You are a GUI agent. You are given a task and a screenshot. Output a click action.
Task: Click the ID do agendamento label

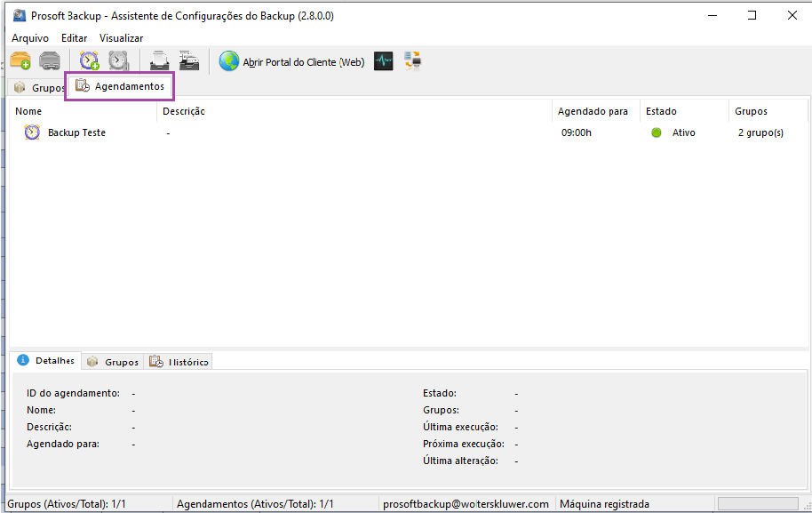73,393
